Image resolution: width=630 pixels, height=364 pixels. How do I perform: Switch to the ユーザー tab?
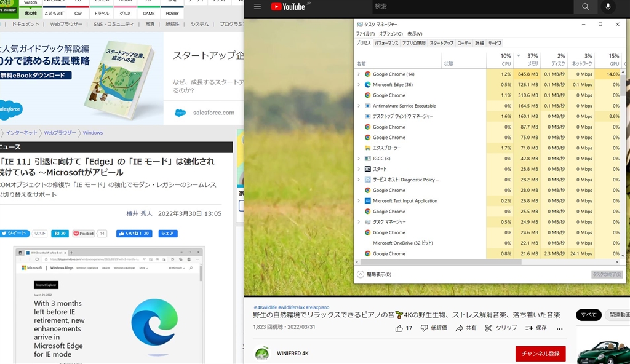click(x=464, y=44)
